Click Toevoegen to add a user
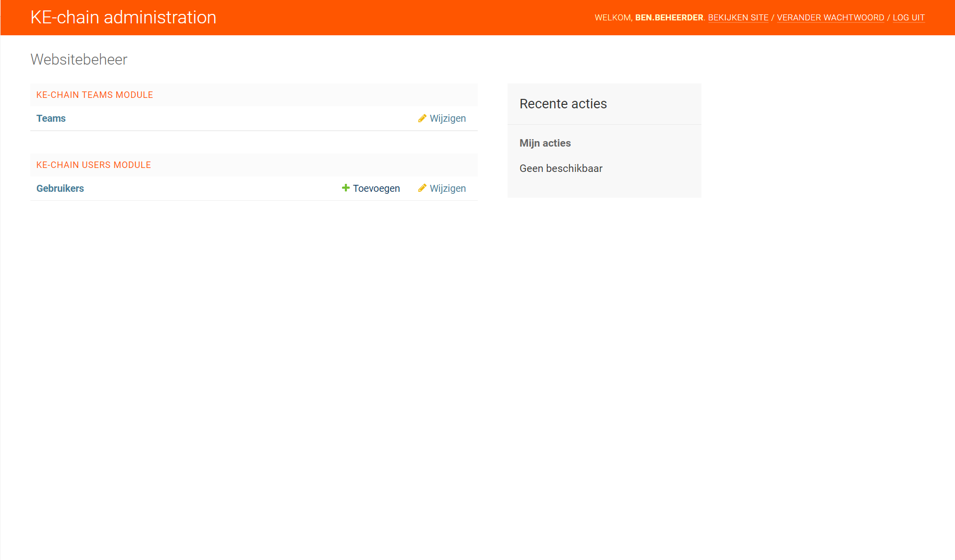The height and width of the screenshot is (560, 955). pos(376,188)
